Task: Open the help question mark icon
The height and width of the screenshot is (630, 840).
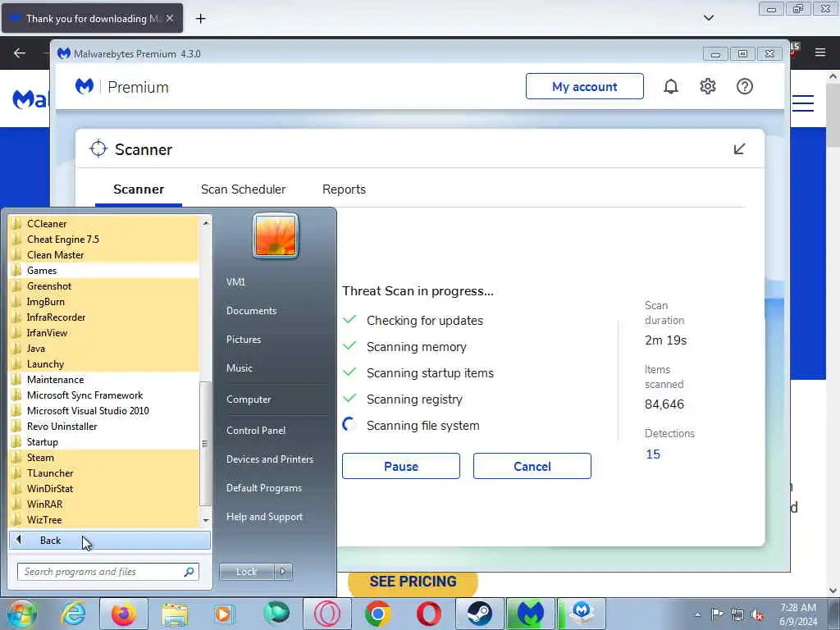Action: [745, 86]
